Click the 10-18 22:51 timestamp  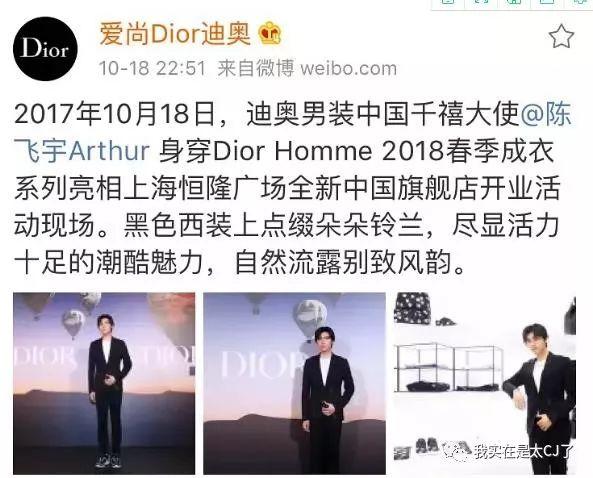click(x=152, y=69)
